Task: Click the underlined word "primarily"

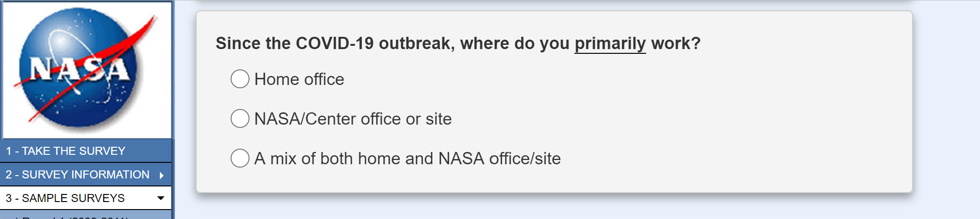Action: [x=610, y=43]
